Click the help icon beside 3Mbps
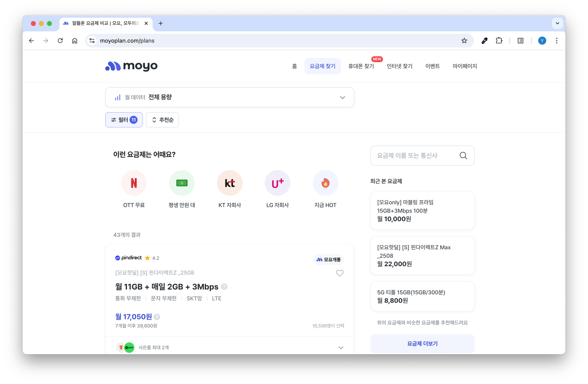The width and height of the screenshot is (588, 384). pyautogui.click(x=224, y=287)
